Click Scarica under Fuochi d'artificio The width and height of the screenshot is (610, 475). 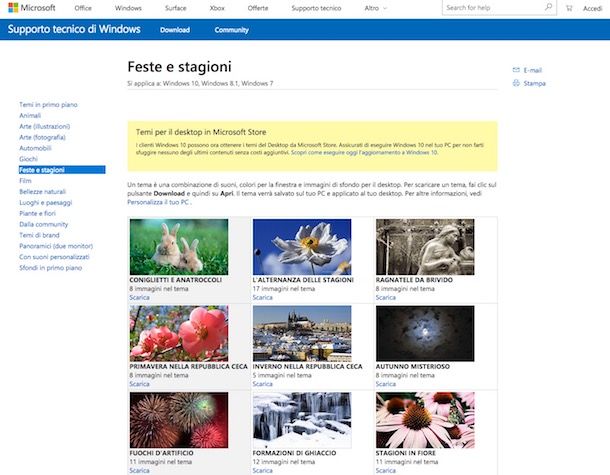pyautogui.click(x=139, y=471)
